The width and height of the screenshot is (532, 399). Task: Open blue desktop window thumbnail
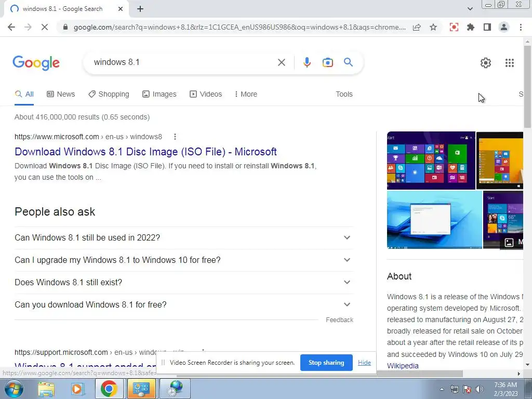point(434,220)
